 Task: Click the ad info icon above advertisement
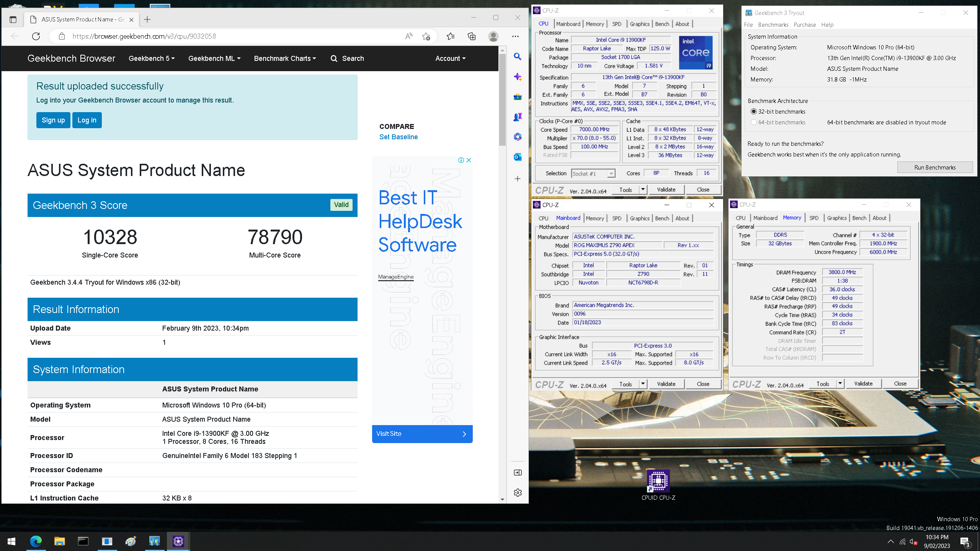point(461,160)
